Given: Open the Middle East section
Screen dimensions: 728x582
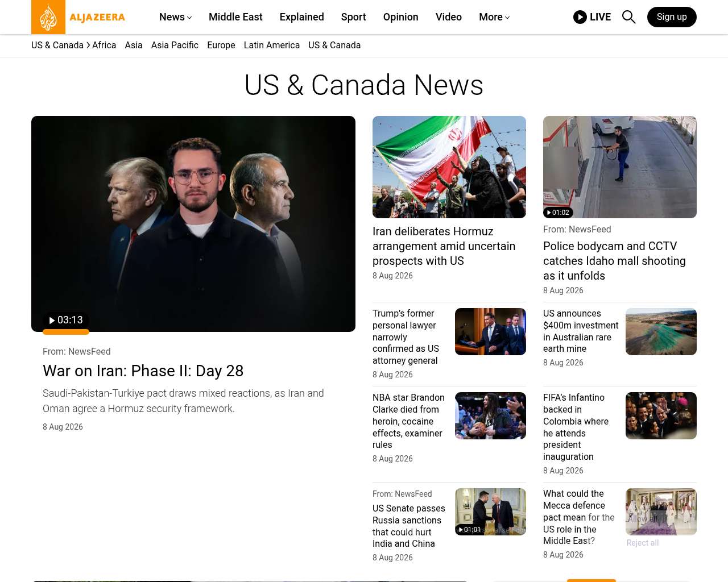Looking at the screenshot, I should click(x=235, y=17).
